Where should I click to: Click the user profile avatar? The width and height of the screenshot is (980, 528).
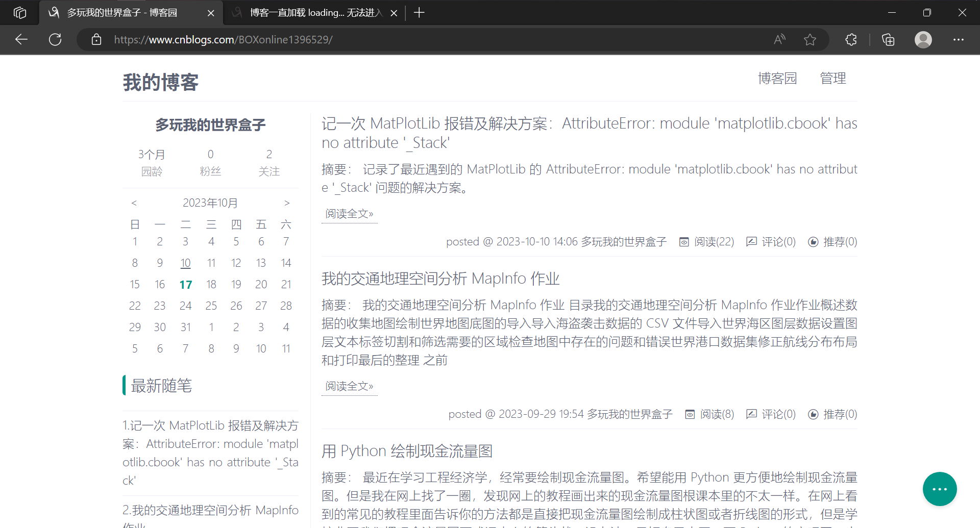(x=923, y=40)
